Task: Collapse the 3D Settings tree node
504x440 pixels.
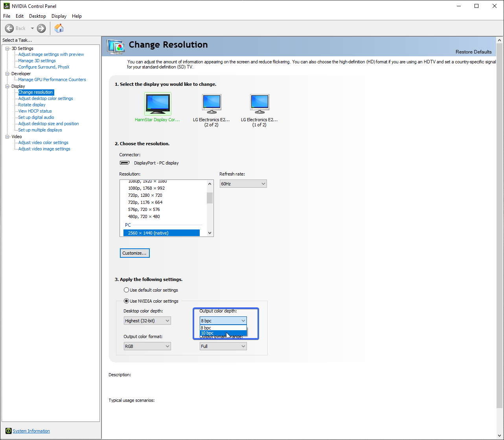Action: (x=7, y=48)
